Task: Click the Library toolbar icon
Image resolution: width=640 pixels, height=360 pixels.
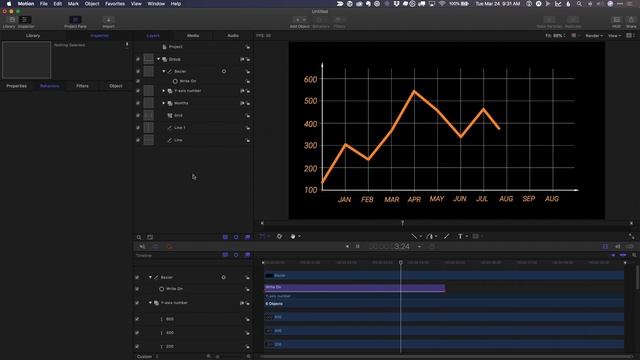Action: click(12, 20)
